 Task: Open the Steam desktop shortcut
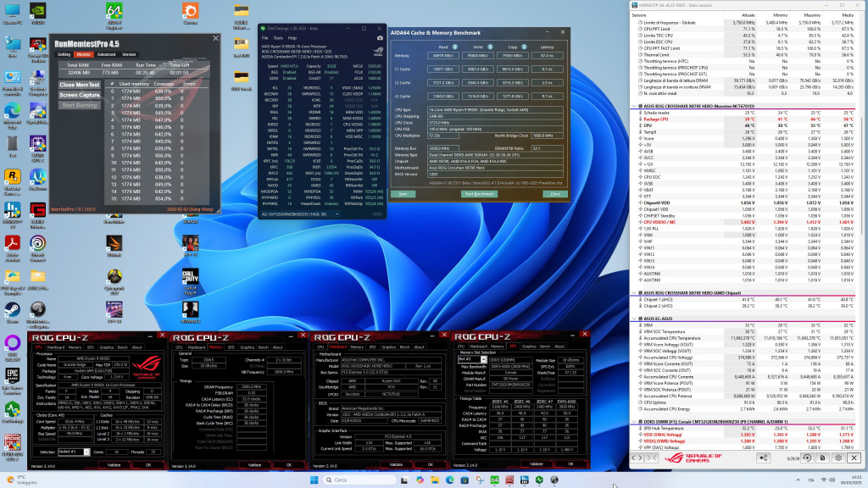pos(12,313)
